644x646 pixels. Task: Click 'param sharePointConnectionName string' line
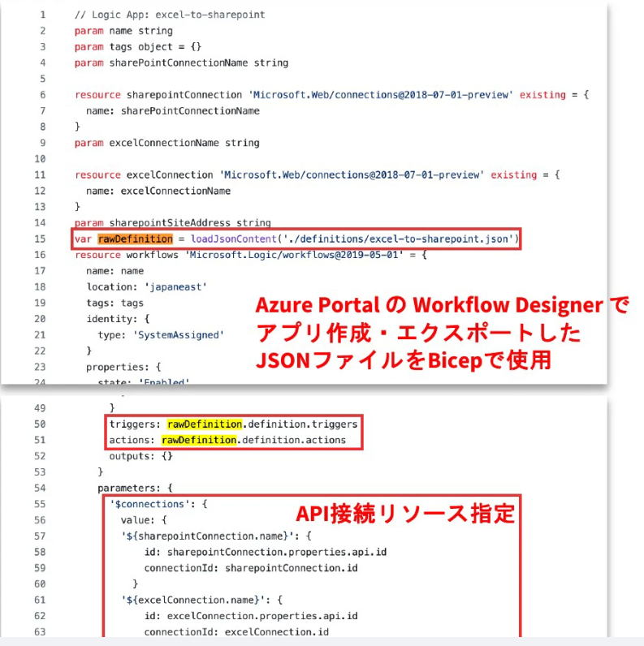click(181, 63)
